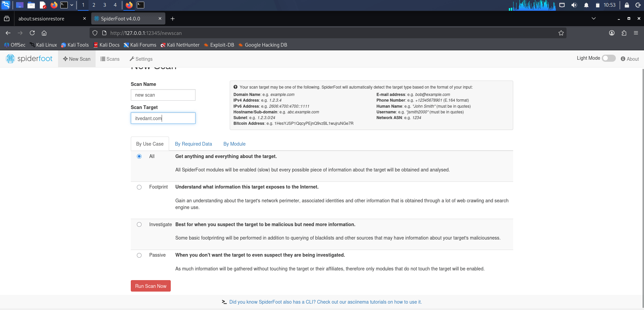Open terminal emulator launcher in panel
The height and width of the screenshot is (310, 644).
[64, 5]
